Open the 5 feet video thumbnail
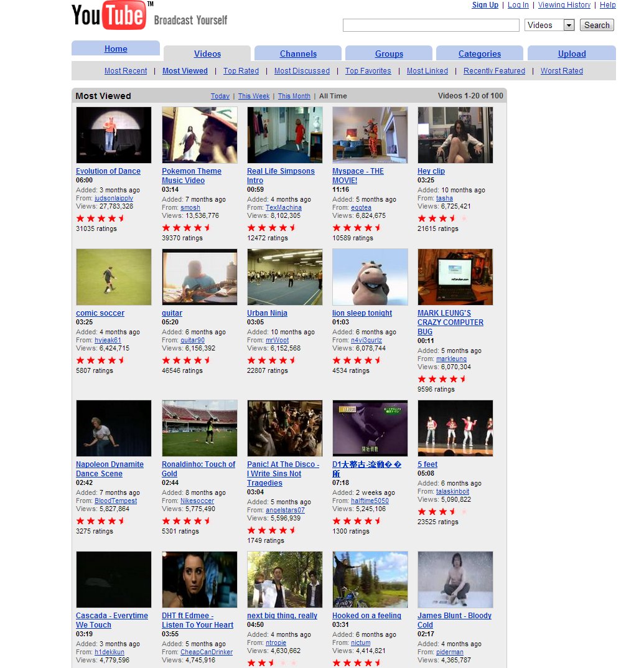This screenshot has width=644, height=668. pos(455,428)
